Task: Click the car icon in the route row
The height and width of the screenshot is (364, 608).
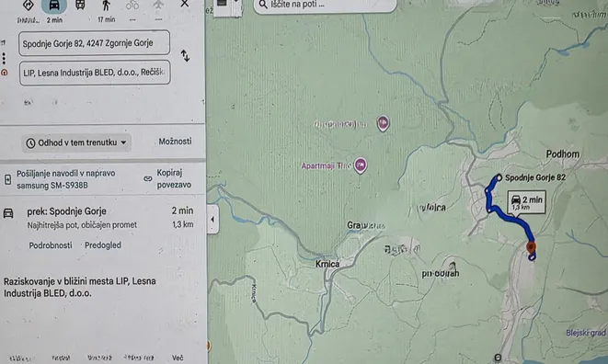Action: click(x=8, y=213)
